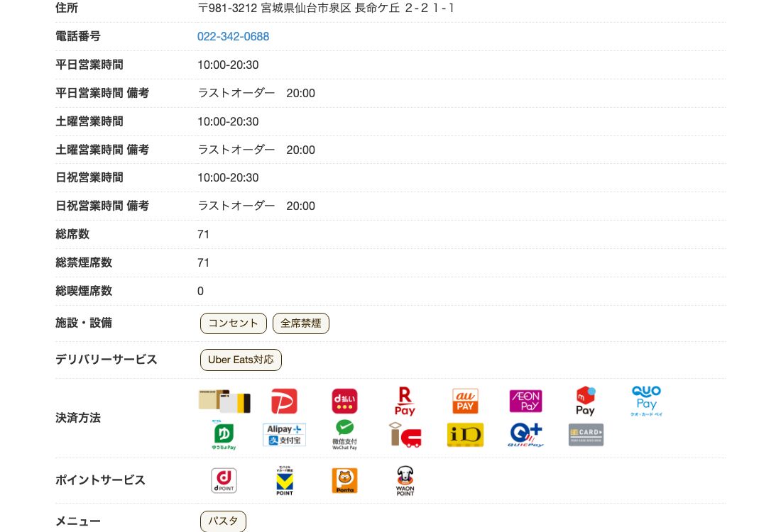781x532 pixels.
Task: Click the gray gift CARD icon
Action: (x=586, y=434)
